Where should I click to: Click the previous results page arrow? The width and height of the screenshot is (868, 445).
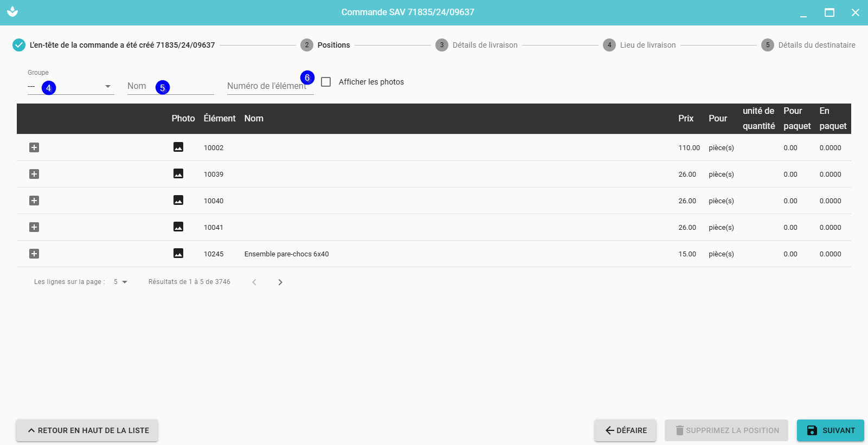coord(254,282)
